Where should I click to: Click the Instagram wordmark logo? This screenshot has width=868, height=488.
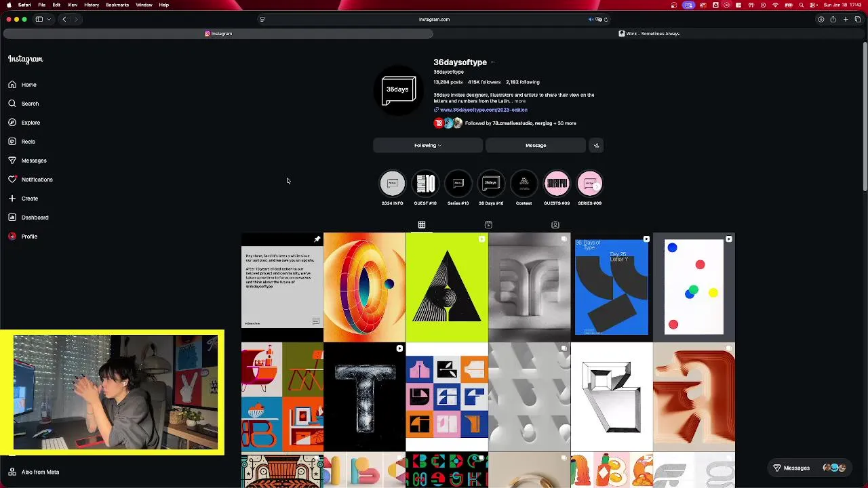[26, 59]
